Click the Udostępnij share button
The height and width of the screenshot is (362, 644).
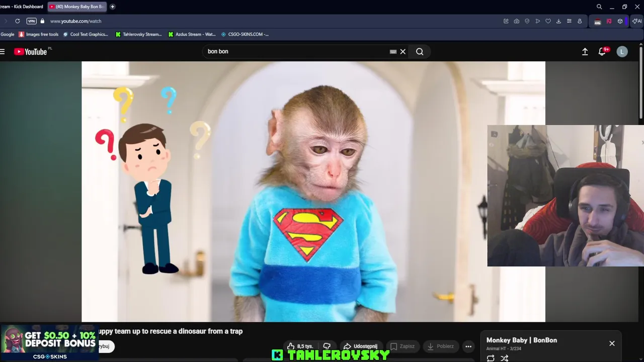pos(360,346)
